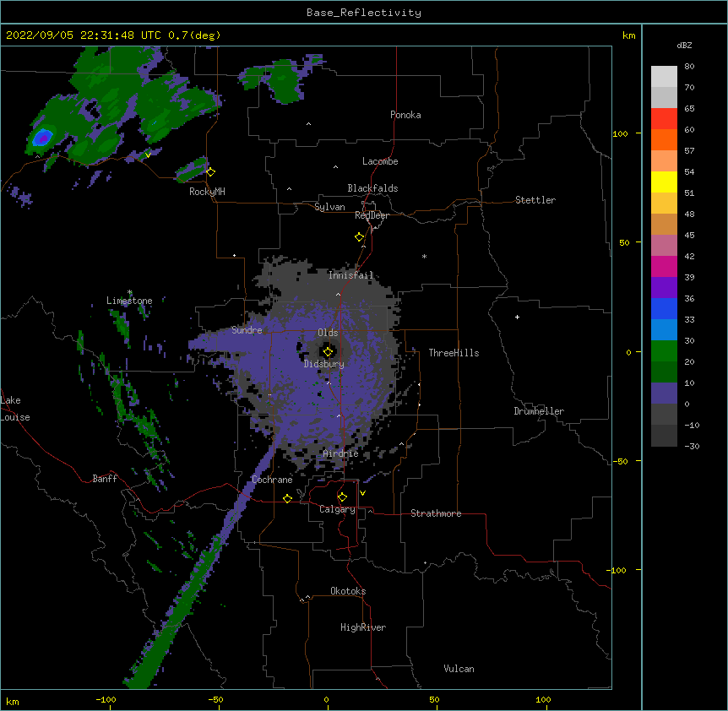
Task: Select the orange legend swatch below 60
Action: [x=664, y=139]
